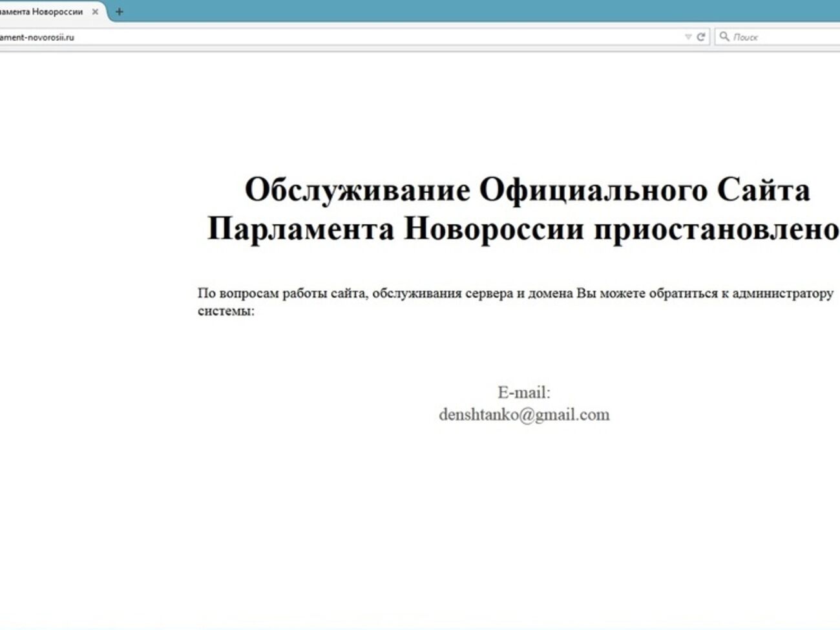Click the E-mail contact text
This screenshot has width=840, height=630.
pos(525,392)
